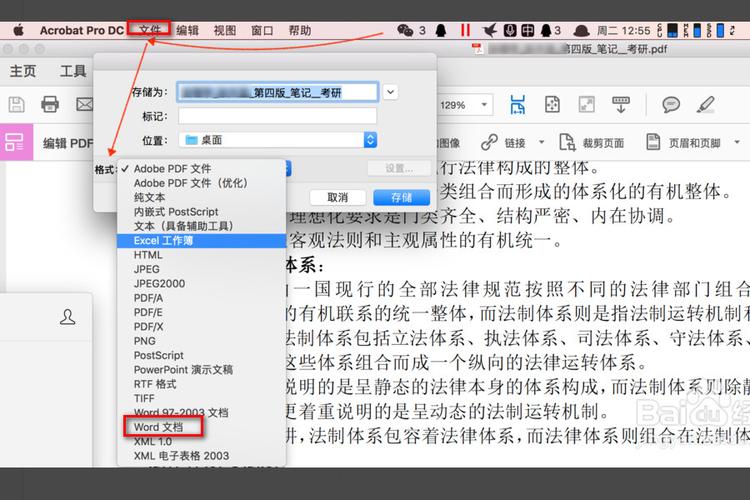Click the 存储 save button
Viewport: 750px width, 500px height.
401,197
